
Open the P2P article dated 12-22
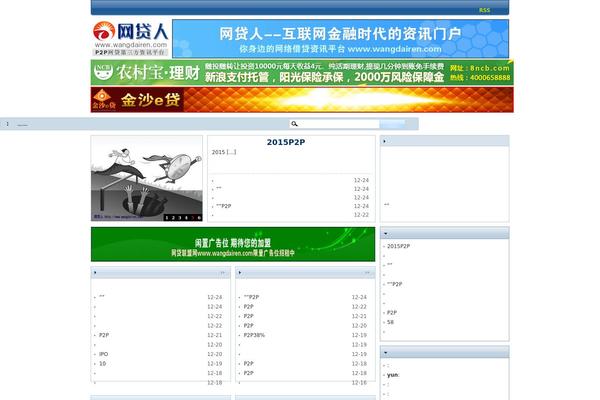click(248, 307)
